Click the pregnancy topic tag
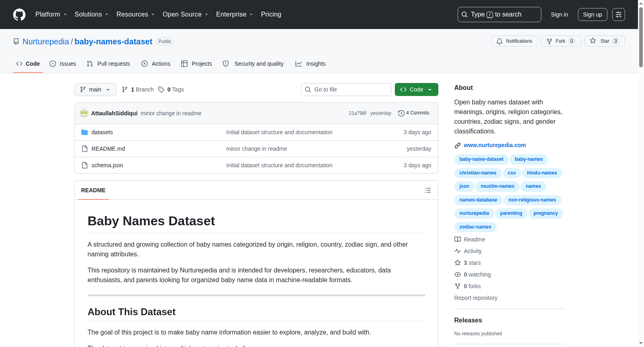Screen dimensions: 644x347 point(546,213)
